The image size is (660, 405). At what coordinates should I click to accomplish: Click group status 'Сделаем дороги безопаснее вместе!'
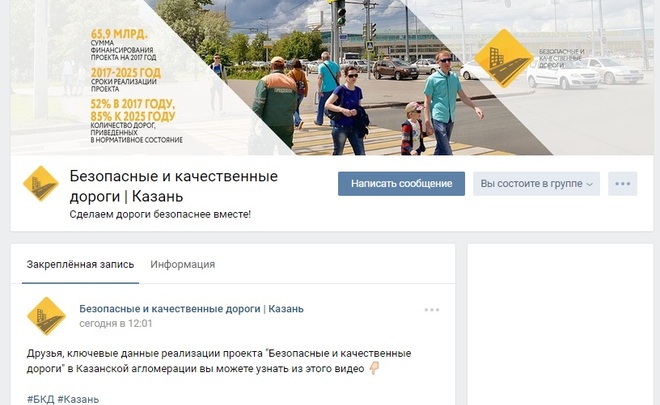160,214
